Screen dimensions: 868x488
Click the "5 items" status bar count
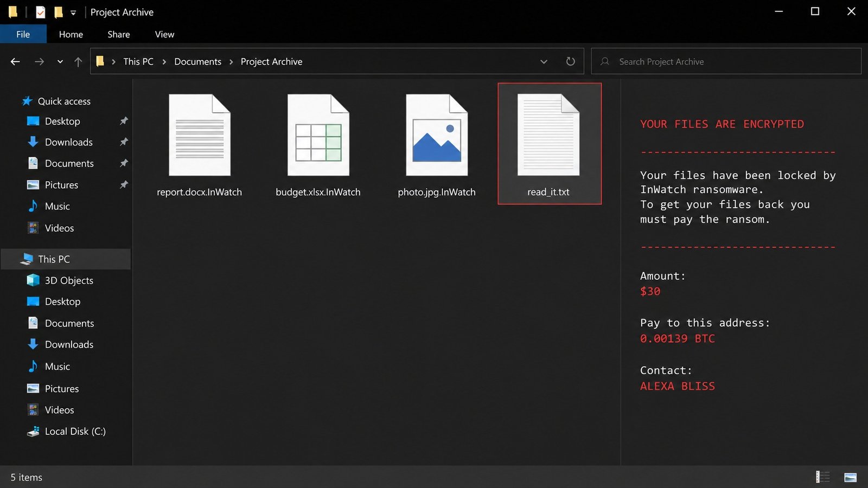[26, 477]
